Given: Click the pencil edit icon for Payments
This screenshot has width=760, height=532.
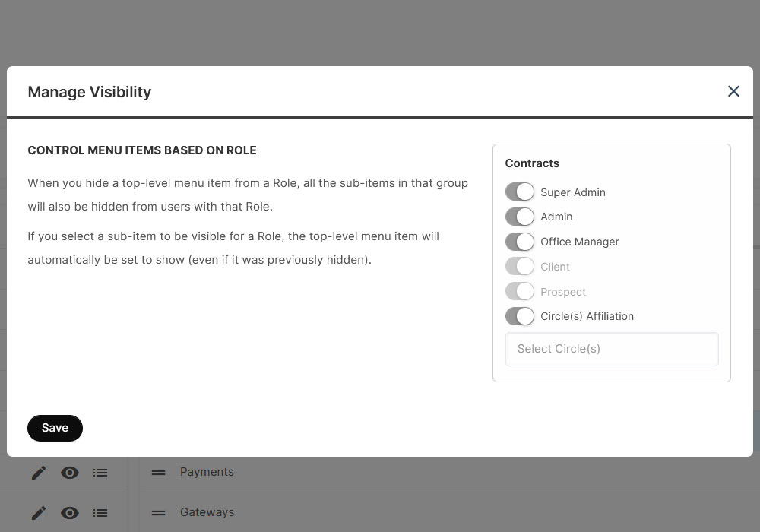Looking at the screenshot, I should pos(39,473).
